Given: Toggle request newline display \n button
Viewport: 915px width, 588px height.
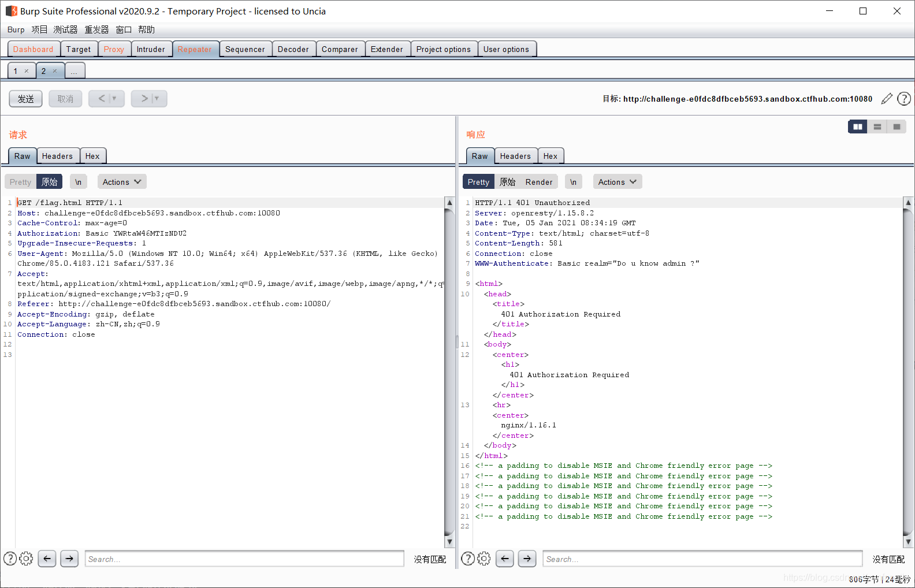Looking at the screenshot, I should 78,182.
